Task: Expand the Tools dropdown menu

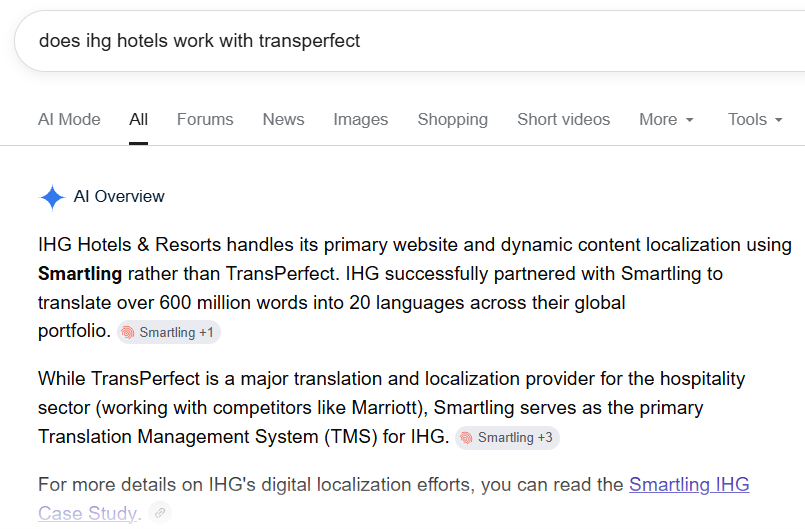Action: coord(755,120)
